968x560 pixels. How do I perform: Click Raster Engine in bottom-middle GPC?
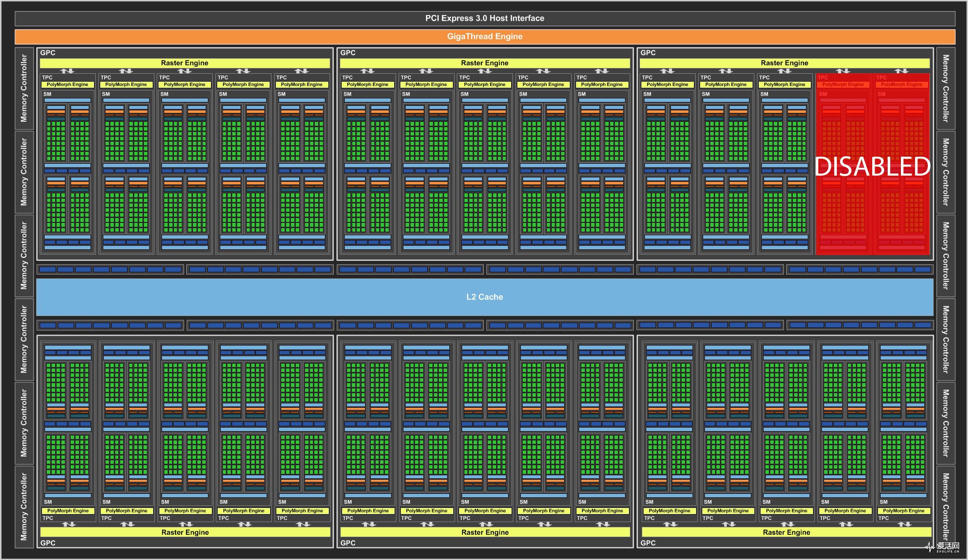(x=485, y=532)
